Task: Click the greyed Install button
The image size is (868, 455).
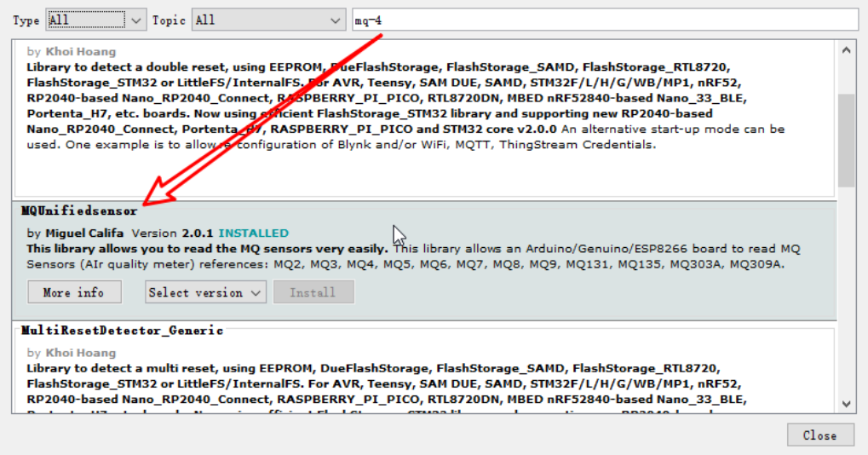Action: coord(313,292)
